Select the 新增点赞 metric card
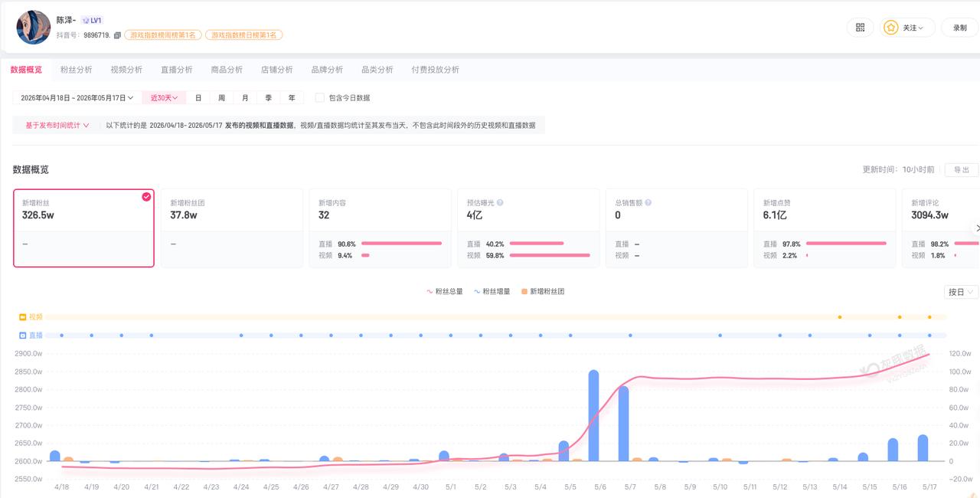The height and width of the screenshot is (498, 980). tap(825, 228)
